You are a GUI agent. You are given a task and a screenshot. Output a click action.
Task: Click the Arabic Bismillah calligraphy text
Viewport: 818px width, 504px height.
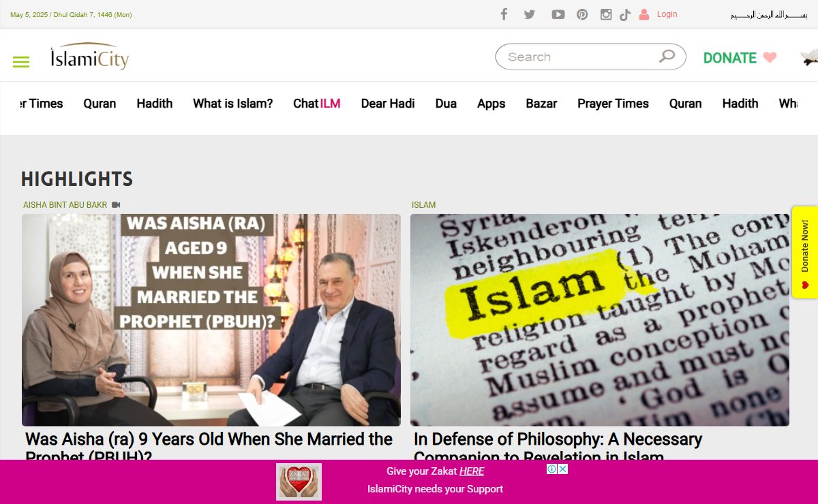pyautogui.click(x=768, y=14)
